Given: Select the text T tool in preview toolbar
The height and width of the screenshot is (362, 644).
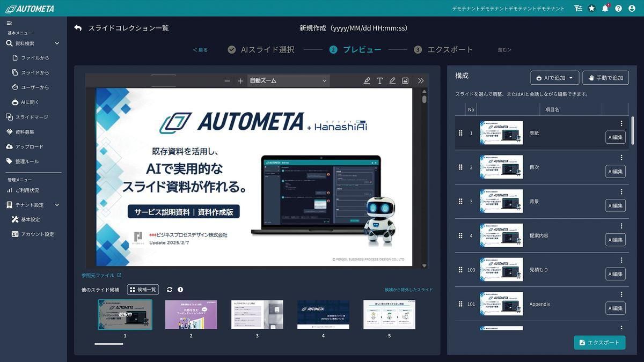Looking at the screenshot, I should tap(379, 80).
